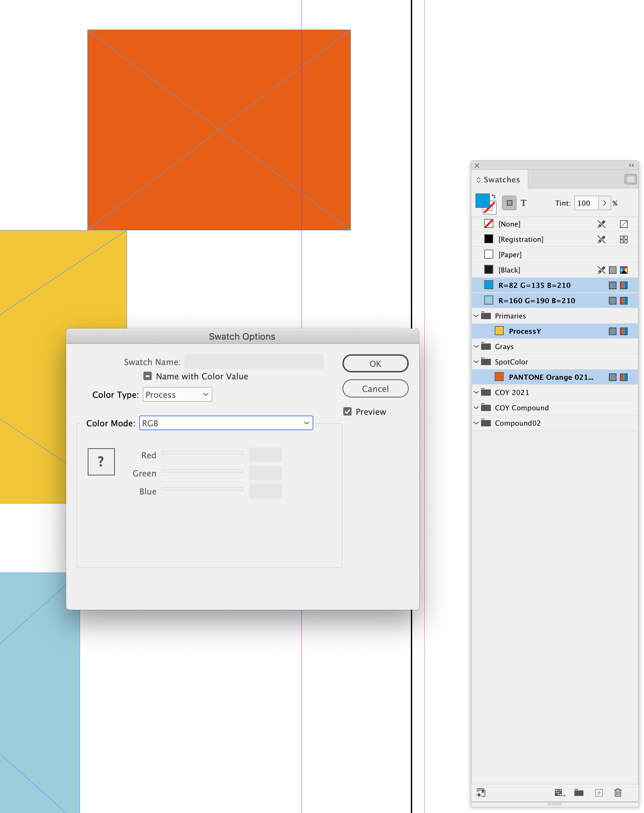Collapse the Primaries color group
The height and width of the screenshot is (813, 644).
click(476, 315)
